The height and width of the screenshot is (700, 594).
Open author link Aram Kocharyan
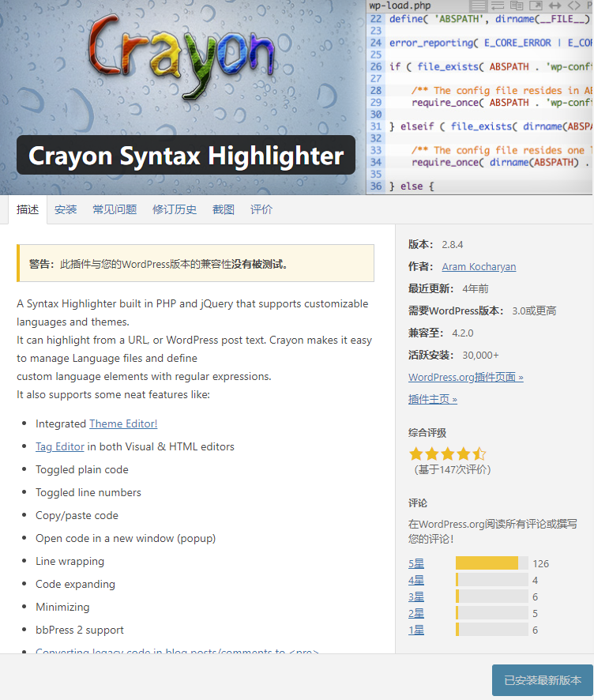click(479, 266)
